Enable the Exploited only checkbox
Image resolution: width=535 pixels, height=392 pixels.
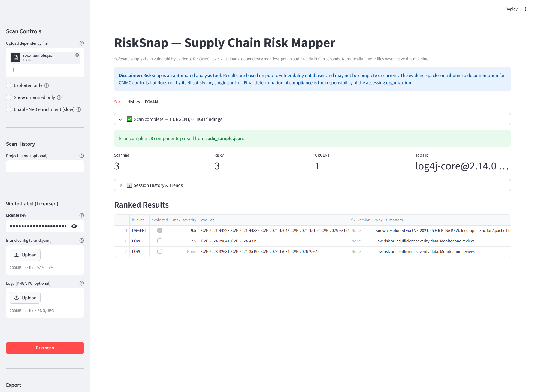8,85
